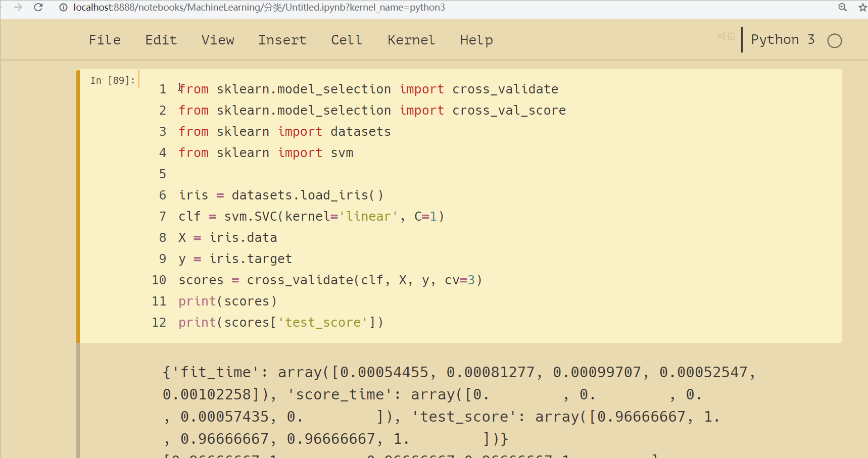The image size is (868, 458).
Task: Select the In [89] cell prompt
Action: point(112,80)
